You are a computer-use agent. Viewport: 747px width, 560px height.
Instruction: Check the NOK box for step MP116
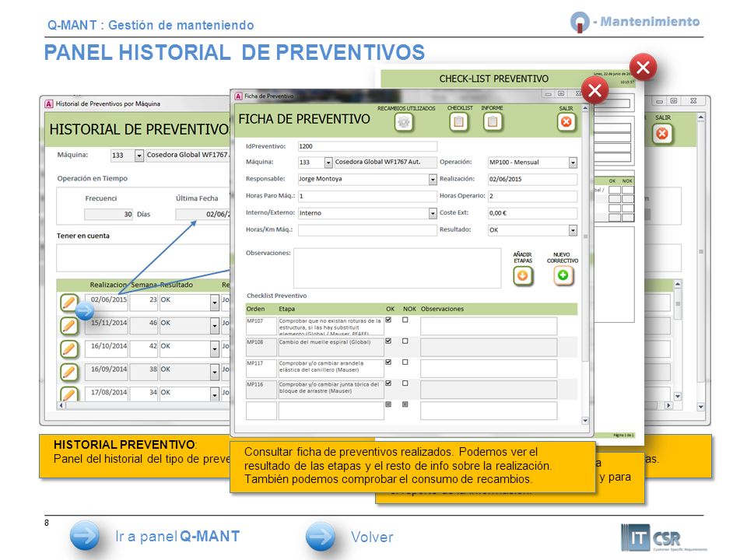(x=405, y=383)
